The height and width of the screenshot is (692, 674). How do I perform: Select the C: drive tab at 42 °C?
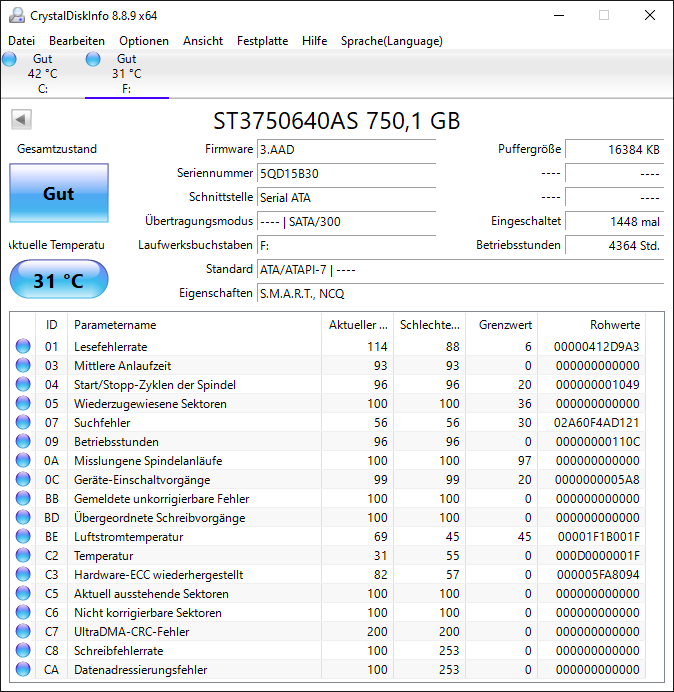coord(42,74)
